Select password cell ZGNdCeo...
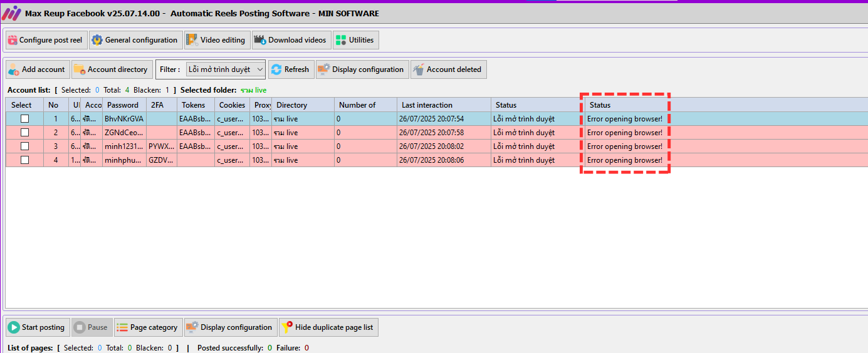 click(124, 133)
